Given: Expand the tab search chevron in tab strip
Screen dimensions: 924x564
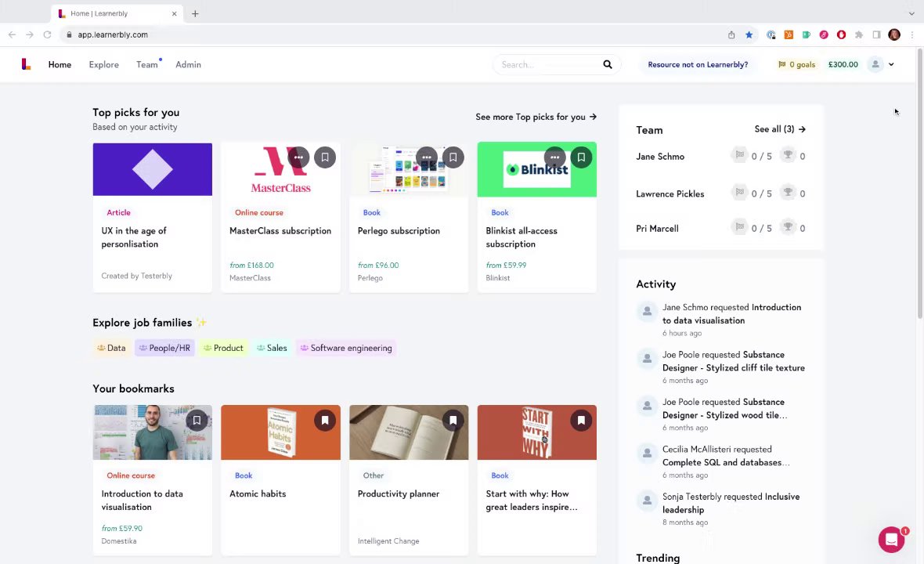Looking at the screenshot, I should [911, 13].
